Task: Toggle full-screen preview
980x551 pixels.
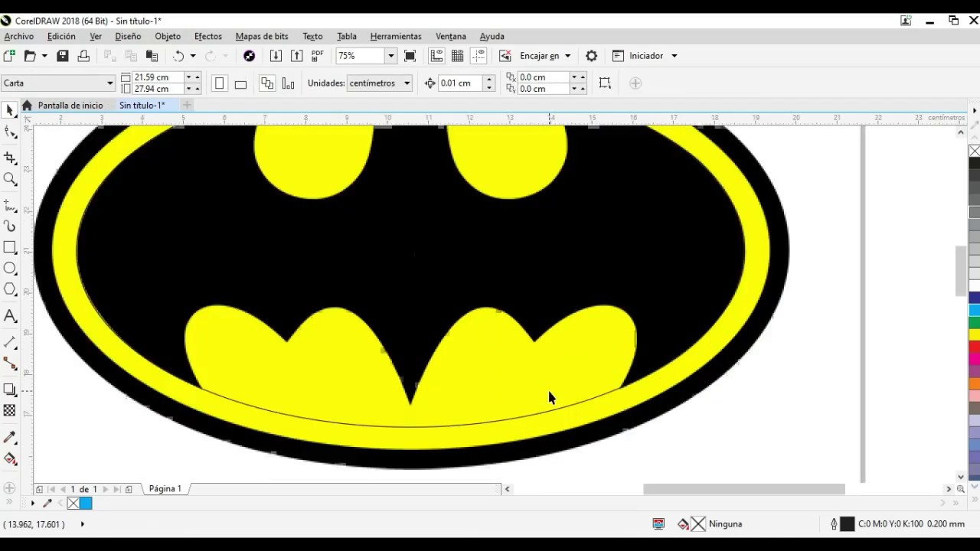Action: [410, 56]
